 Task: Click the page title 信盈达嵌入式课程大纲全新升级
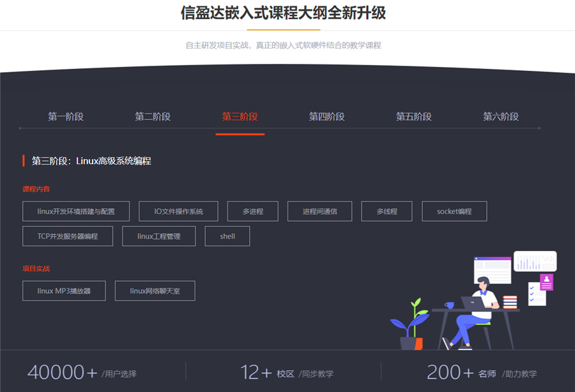pos(287,13)
